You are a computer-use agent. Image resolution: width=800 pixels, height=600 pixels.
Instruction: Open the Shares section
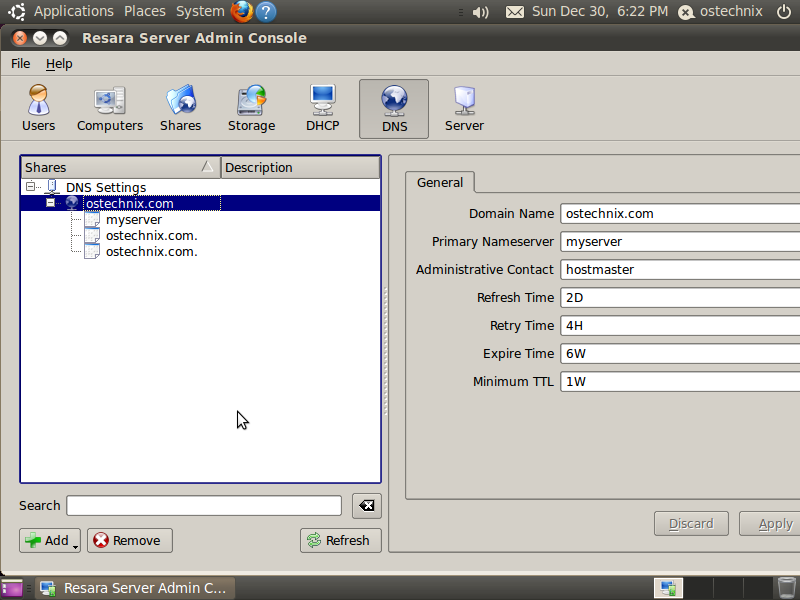(x=181, y=109)
